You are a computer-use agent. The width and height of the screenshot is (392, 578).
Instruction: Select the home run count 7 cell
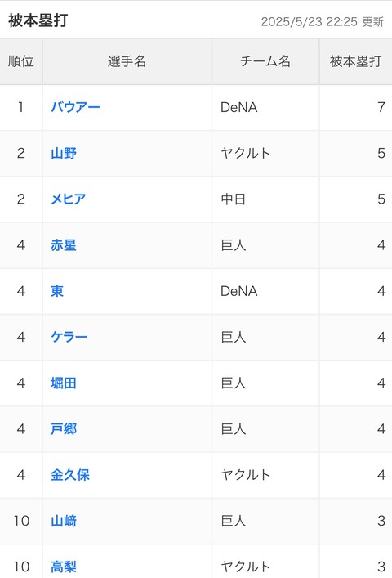click(x=355, y=107)
